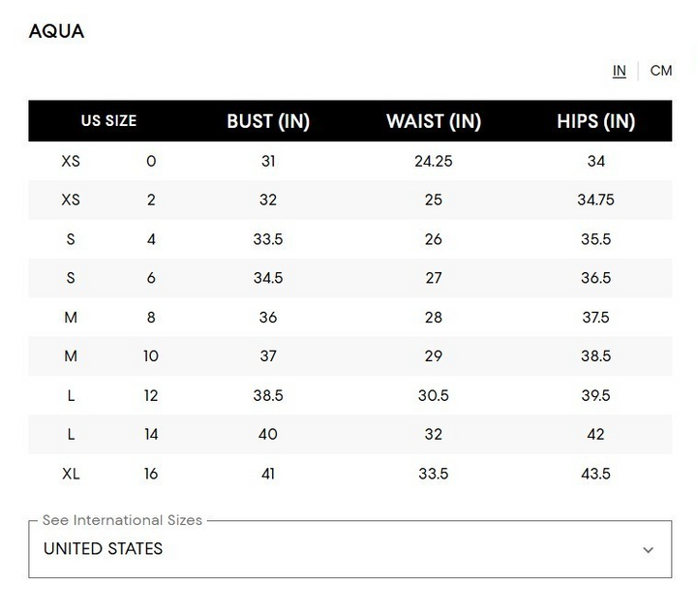
Task: Click the hips value 39.5
Action: point(596,395)
